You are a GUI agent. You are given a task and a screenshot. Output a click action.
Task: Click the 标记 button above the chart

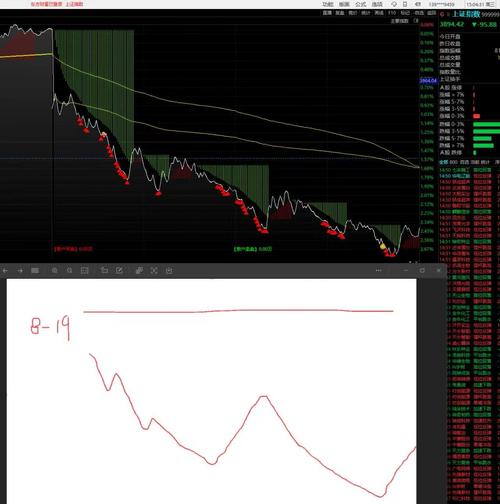tap(405, 13)
